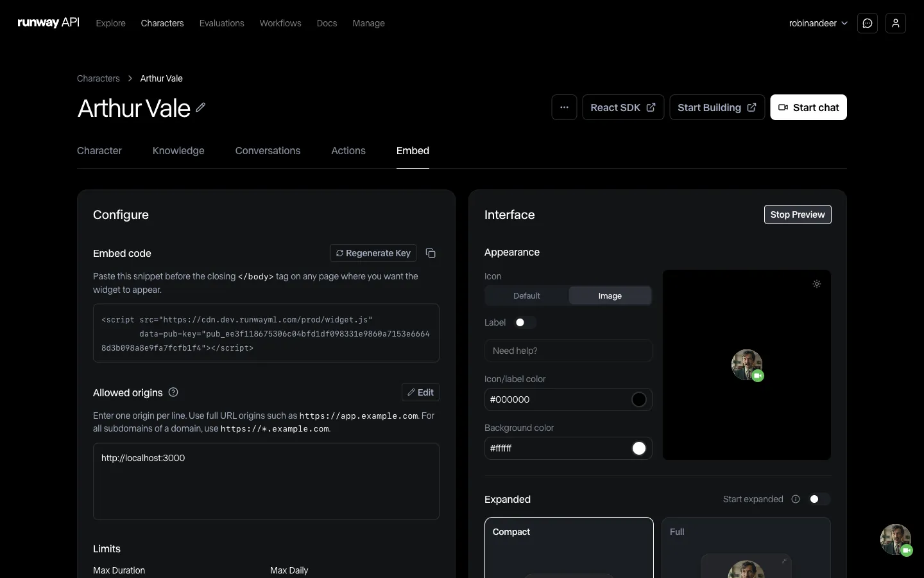Choose the Full expanded layout
924x578 pixels.
tap(746, 548)
